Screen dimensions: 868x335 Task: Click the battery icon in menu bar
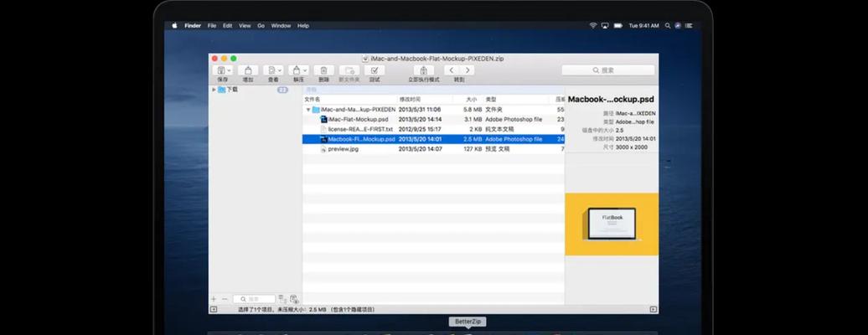tap(617, 25)
